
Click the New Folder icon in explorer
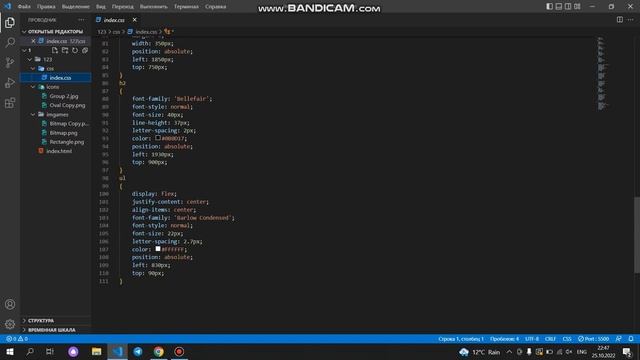[x=65, y=50]
